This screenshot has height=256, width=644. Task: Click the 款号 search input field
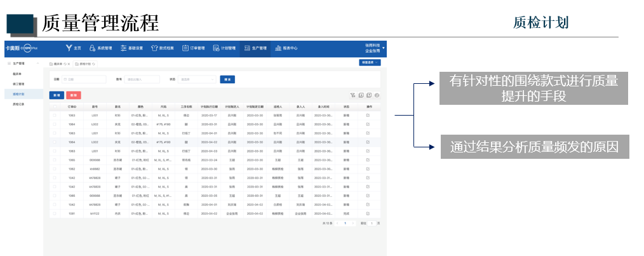[142, 79]
